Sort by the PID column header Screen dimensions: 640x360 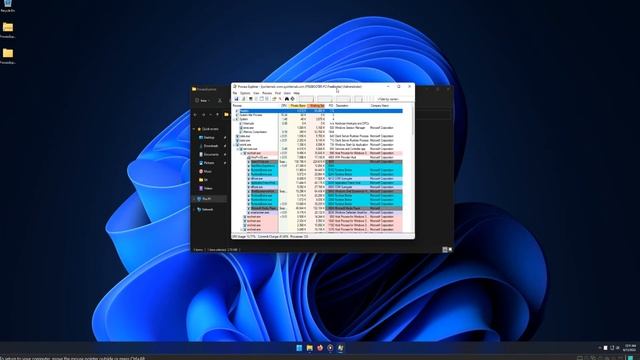[331, 106]
